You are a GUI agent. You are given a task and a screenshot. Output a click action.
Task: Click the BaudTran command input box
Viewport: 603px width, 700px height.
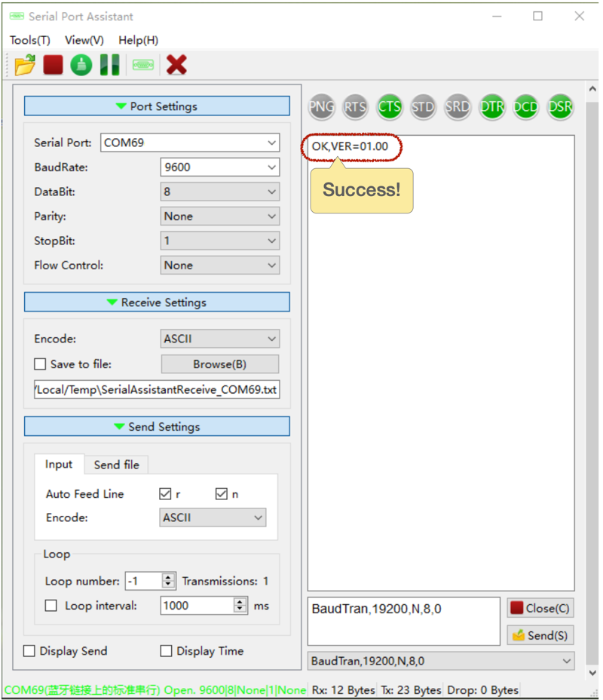403,621
